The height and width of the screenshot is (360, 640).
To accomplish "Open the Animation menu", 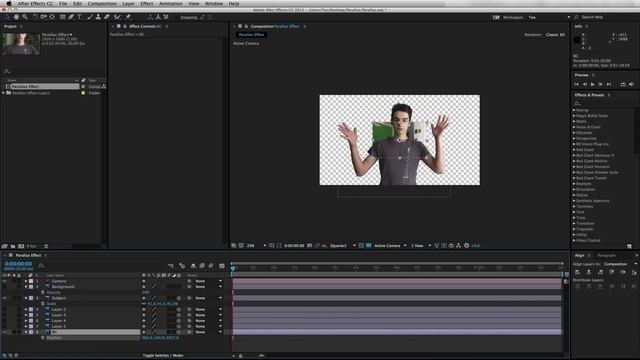I will tap(171, 4).
